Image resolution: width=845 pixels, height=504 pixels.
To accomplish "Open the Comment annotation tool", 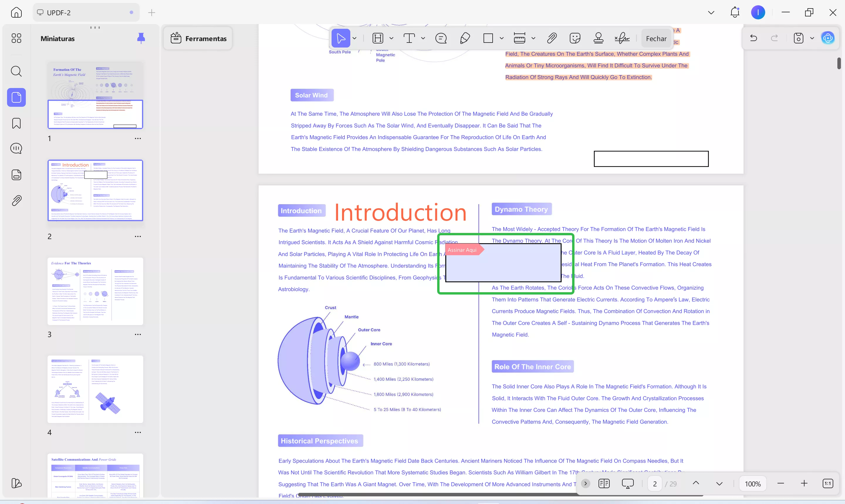I will click(x=440, y=38).
